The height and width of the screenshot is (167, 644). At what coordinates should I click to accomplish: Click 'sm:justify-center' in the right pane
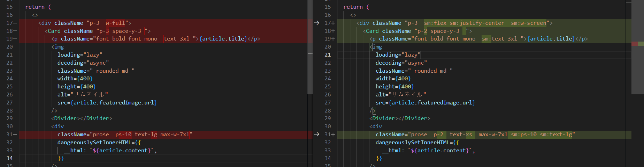point(477,23)
